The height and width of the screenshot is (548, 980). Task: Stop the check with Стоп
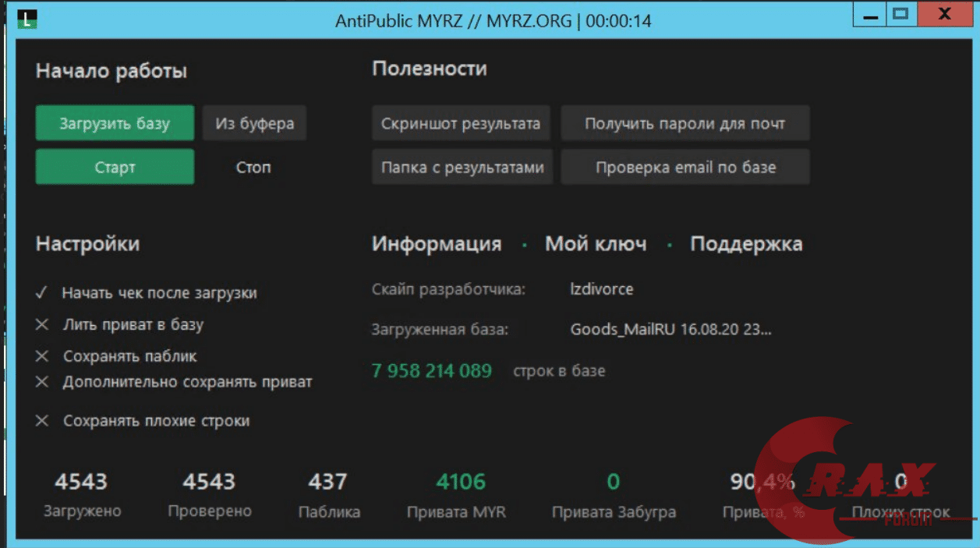(x=253, y=167)
